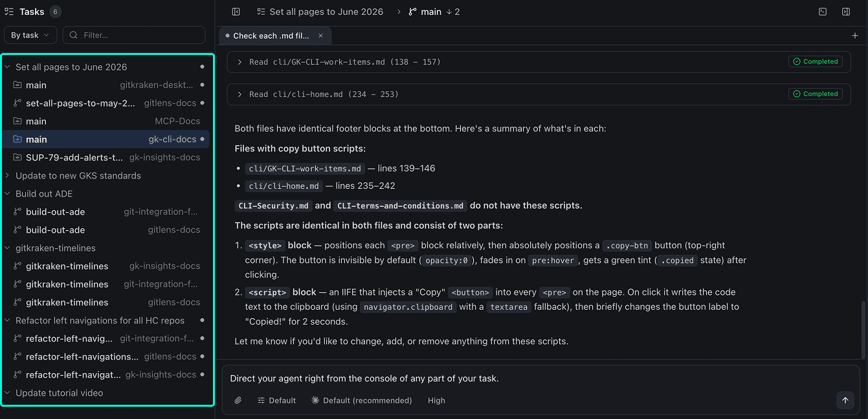Click the sparkle icon of Default (recommended)
Image resolution: width=868 pixels, height=419 pixels.
316,400
